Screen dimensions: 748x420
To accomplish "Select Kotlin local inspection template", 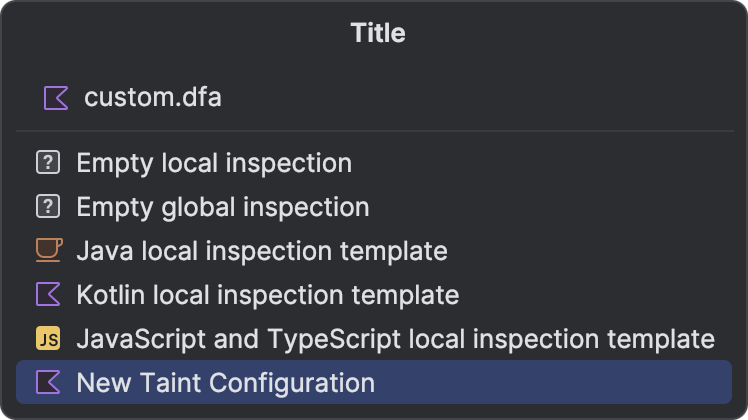I will click(374, 294).
